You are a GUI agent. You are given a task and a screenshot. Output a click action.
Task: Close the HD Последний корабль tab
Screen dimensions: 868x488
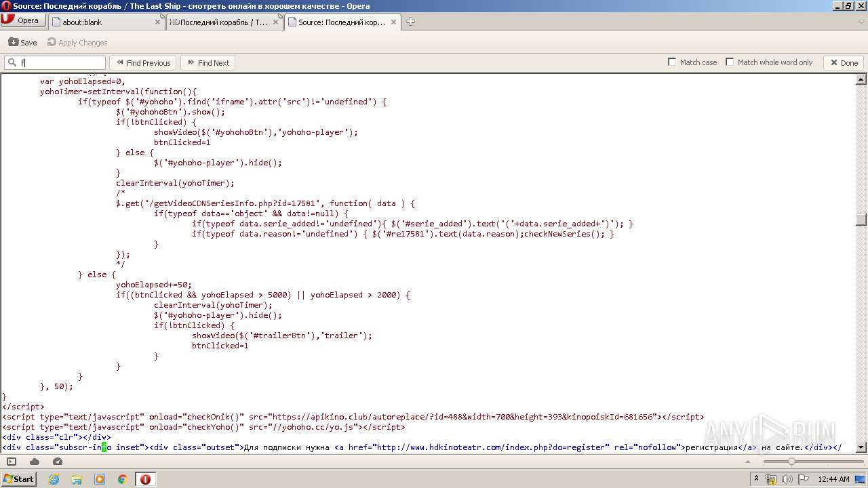[x=275, y=22]
